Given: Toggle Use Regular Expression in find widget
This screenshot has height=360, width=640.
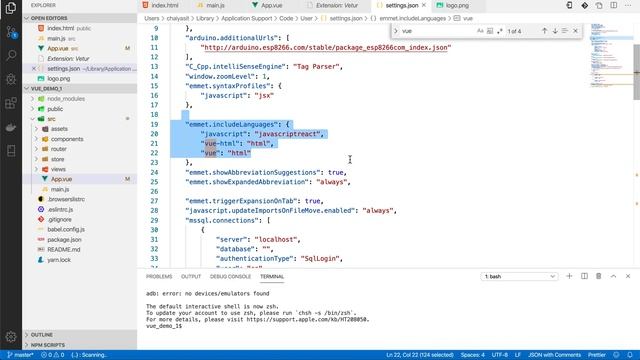Looking at the screenshot, I should click(x=500, y=31).
